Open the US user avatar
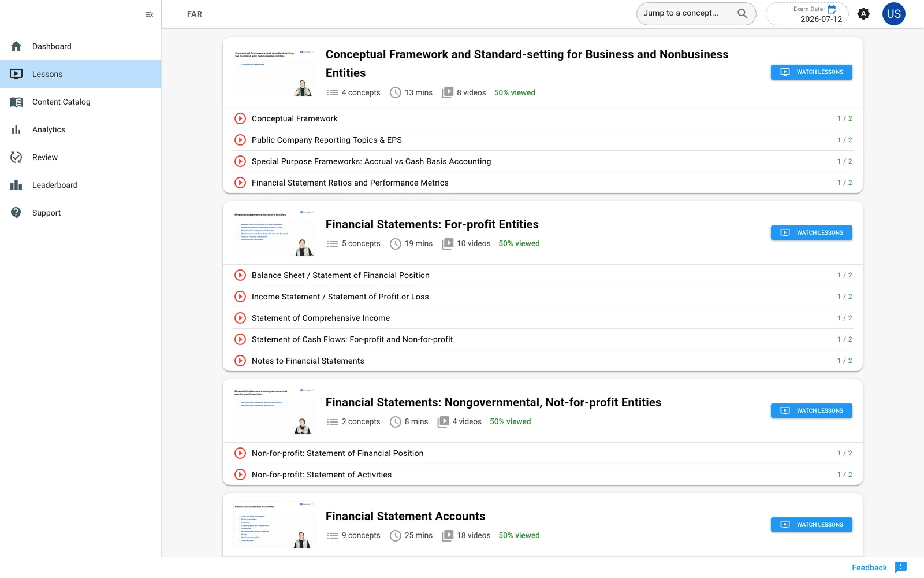 click(894, 14)
